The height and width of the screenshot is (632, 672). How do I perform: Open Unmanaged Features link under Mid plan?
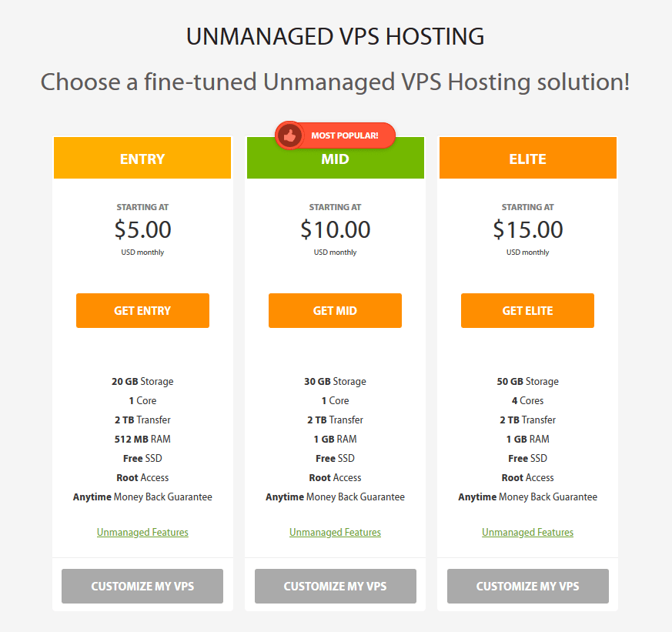pyautogui.click(x=335, y=532)
